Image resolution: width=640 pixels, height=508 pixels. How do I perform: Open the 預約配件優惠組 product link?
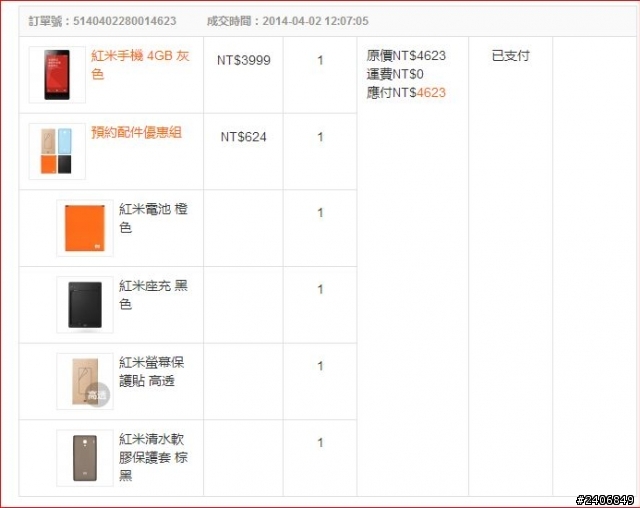coord(136,132)
